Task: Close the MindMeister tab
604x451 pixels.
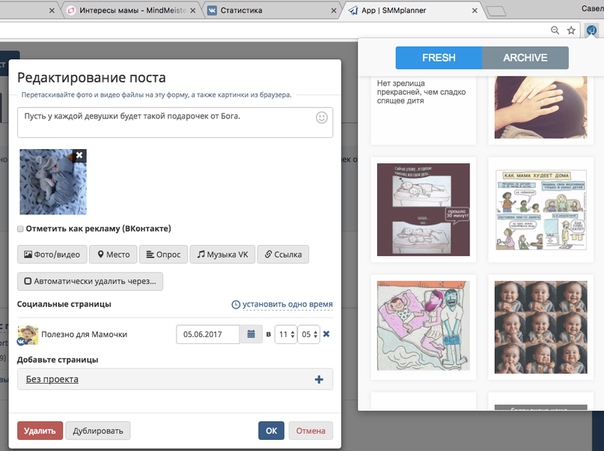Action: (193, 11)
